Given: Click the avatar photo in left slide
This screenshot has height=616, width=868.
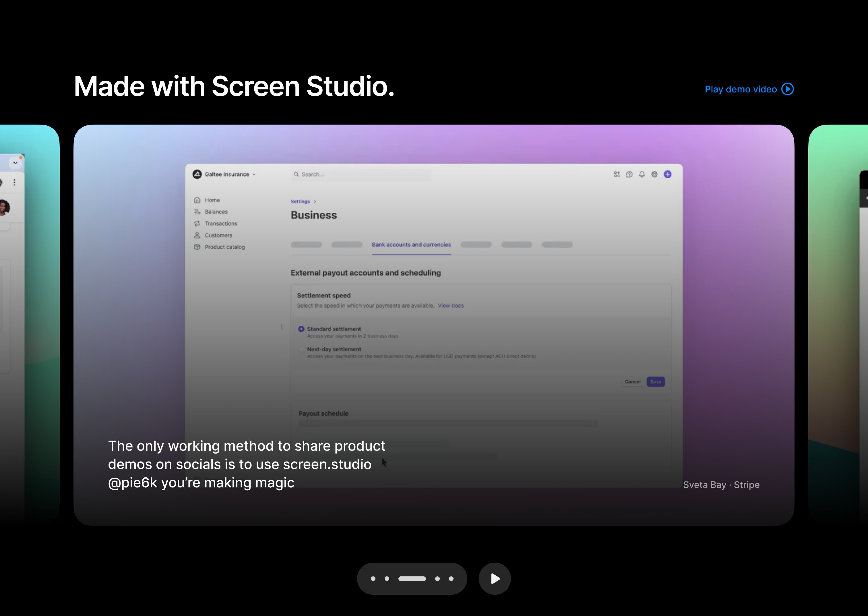Looking at the screenshot, I should 4,208.
